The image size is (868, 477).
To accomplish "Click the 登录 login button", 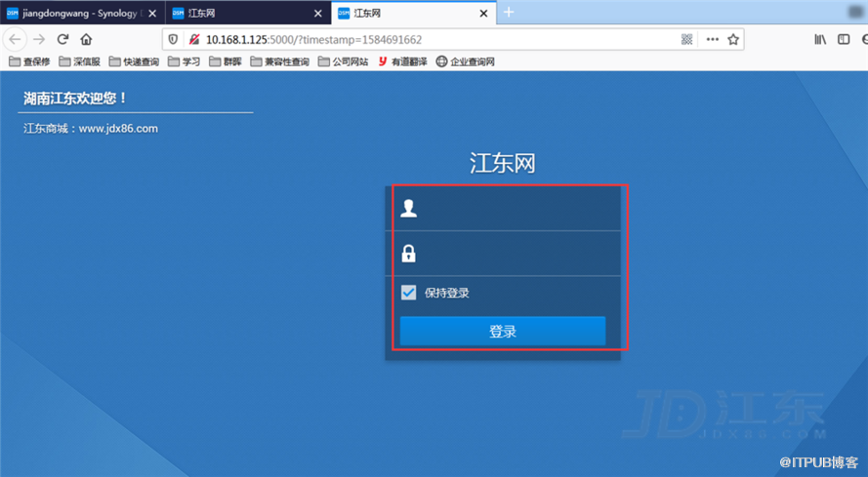I will pyautogui.click(x=503, y=331).
